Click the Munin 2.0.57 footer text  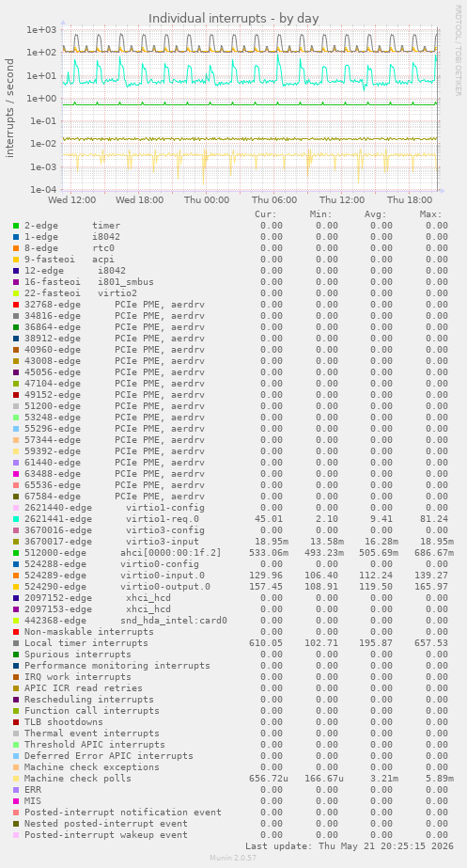click(x=232, y=858)
